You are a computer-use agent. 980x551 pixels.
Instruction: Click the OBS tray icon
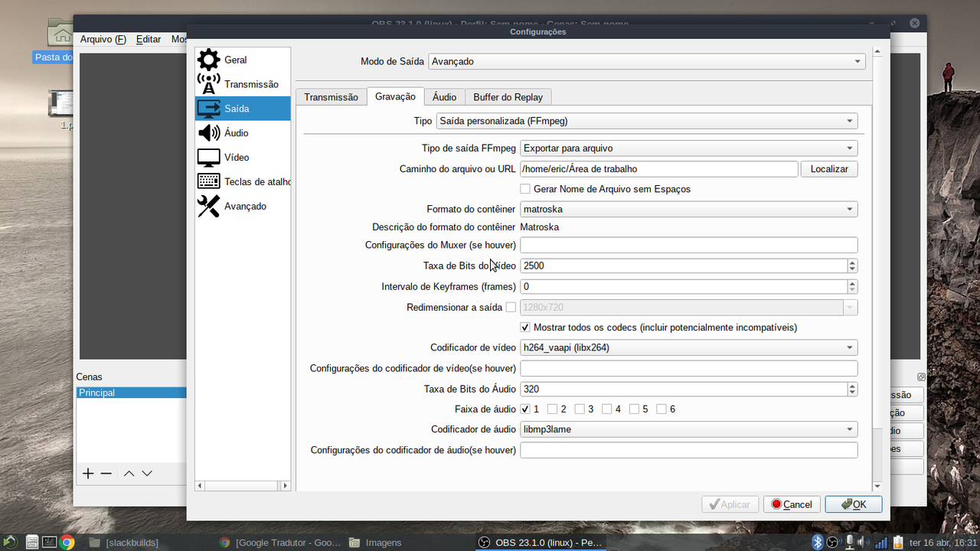(833, 543)
